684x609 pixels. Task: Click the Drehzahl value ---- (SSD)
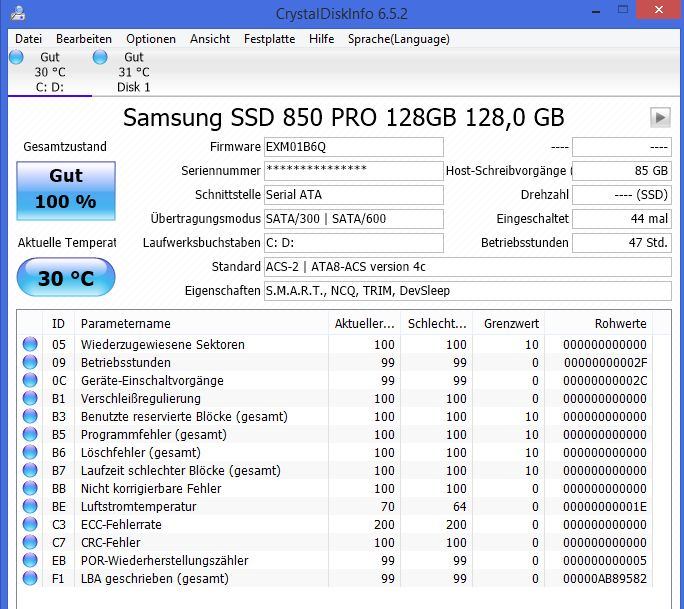[622, 195]
